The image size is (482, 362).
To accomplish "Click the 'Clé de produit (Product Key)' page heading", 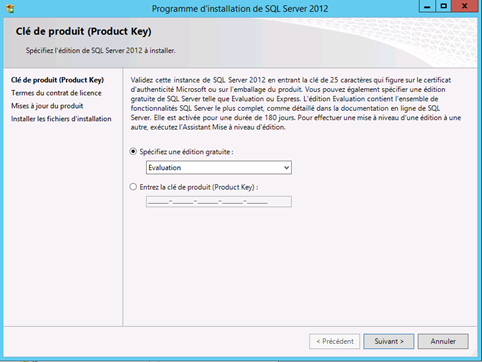I will coord(83,31).
